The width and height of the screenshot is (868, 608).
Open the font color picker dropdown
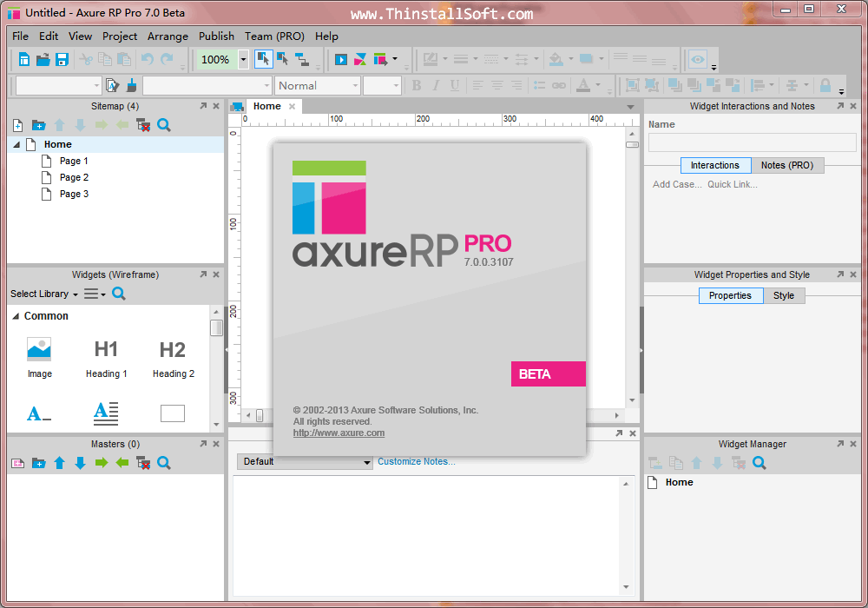click(x=597, y=85)
